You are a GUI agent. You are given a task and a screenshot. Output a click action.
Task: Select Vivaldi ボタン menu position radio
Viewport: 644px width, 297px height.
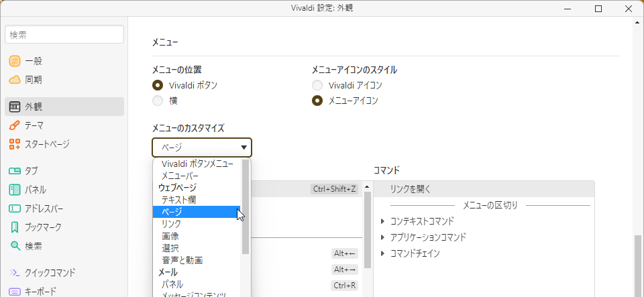click(158, 85)
